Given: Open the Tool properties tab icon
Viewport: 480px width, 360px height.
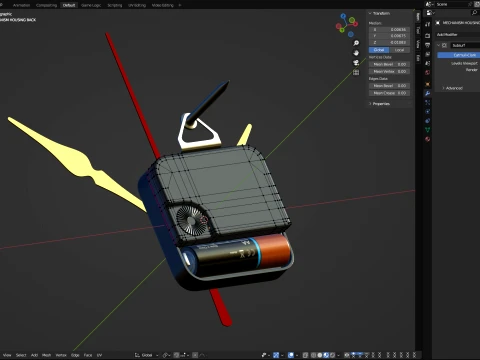Looking at the screenshot, I should tap(428, 24).
